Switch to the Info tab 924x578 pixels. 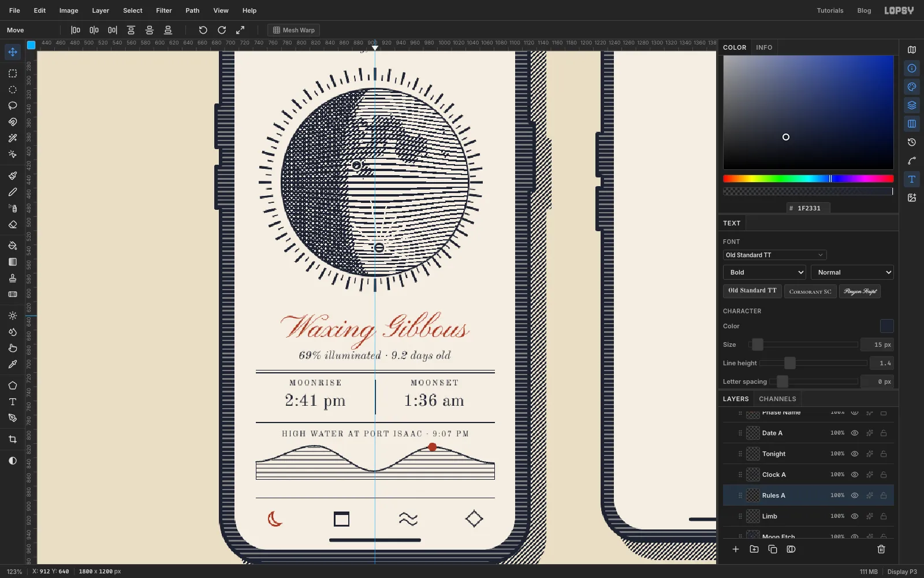764,47
